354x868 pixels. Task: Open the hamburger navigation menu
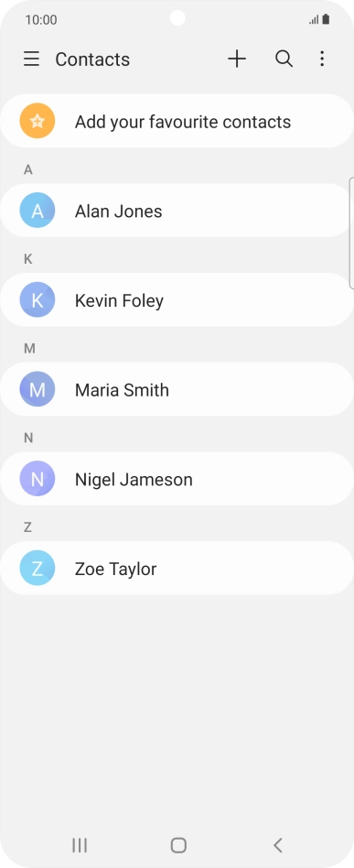[x=31, y=59]
